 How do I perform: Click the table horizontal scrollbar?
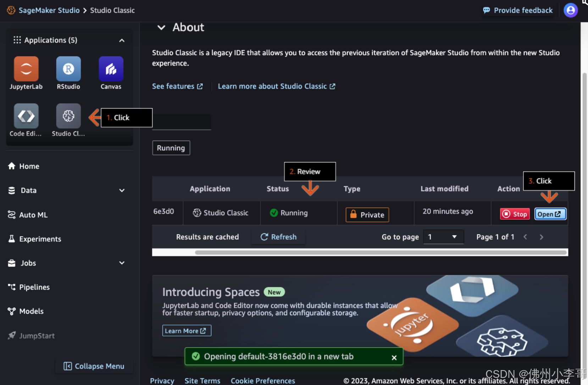pyautogui.click(x=381, y=252)
